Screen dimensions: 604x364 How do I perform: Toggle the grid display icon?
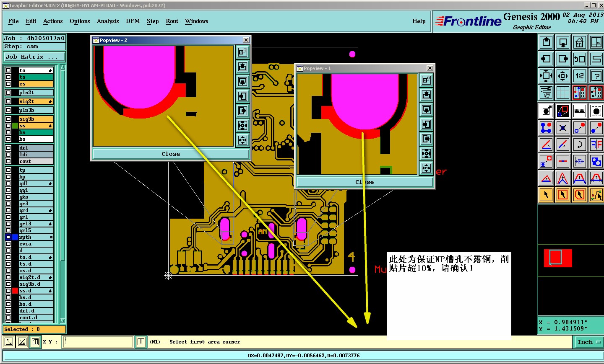[563, 93]
